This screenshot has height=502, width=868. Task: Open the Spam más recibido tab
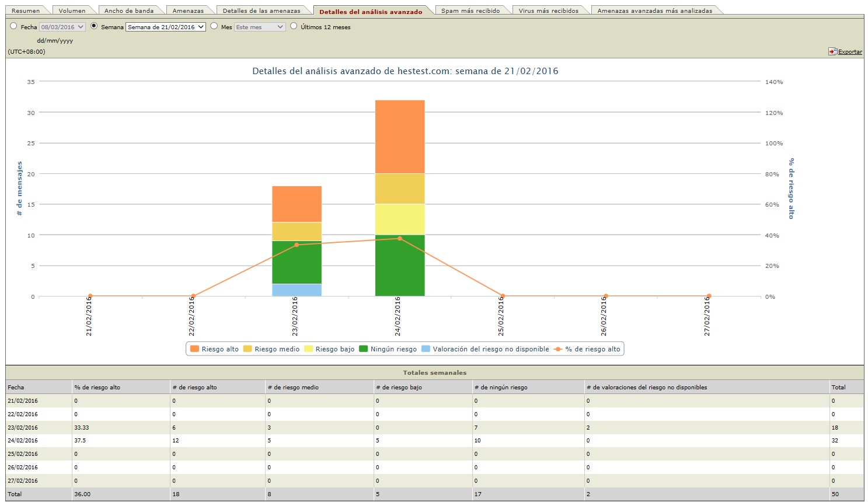(x=470, y=11)
